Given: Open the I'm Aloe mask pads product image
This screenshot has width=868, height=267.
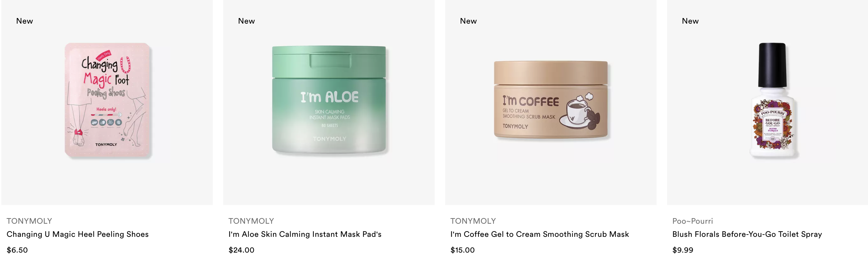Looking at the screenshot, I should 329,100.
